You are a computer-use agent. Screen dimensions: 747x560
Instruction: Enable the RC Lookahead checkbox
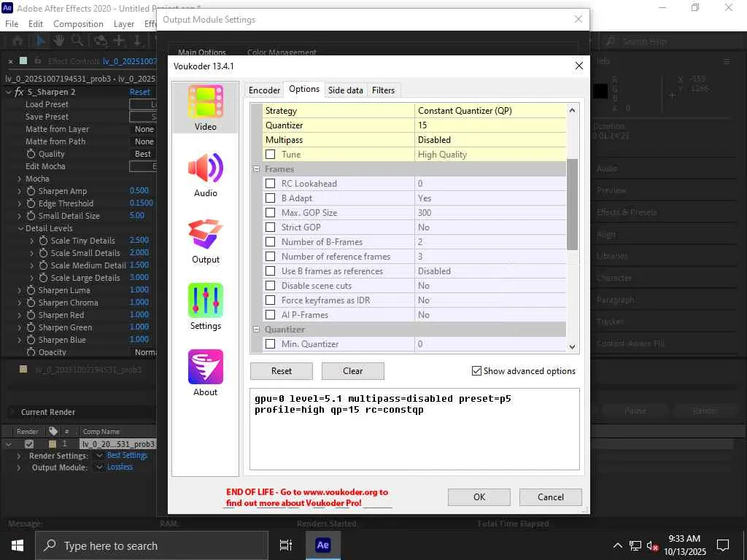270,183
